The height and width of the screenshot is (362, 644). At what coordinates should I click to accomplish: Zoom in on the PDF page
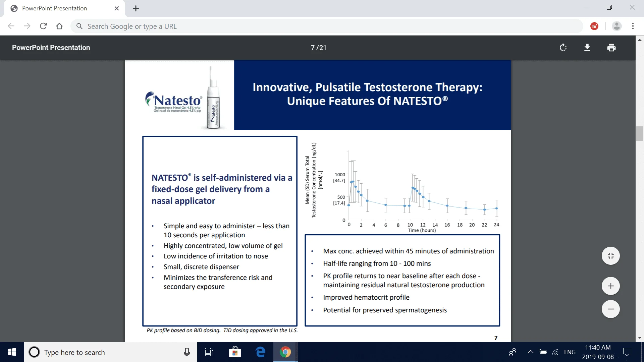[611, 286]
